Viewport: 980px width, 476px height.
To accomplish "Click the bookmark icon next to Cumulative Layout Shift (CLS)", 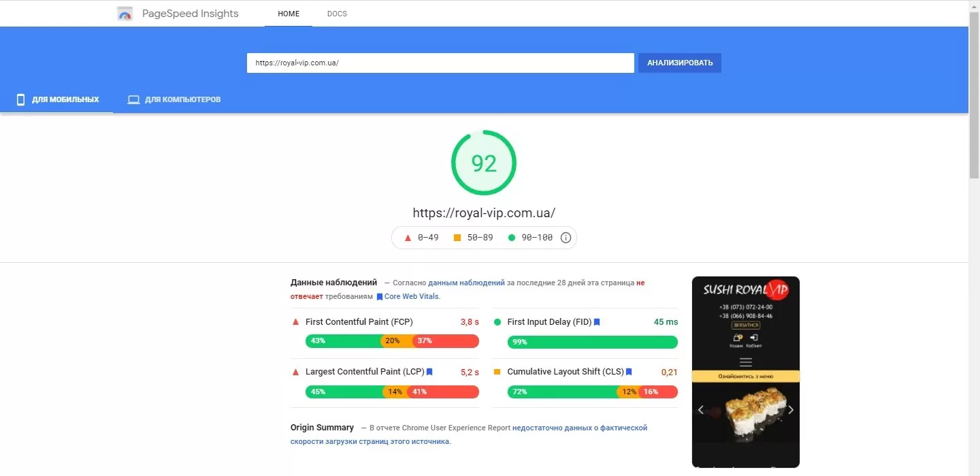I will coord(629,372).
